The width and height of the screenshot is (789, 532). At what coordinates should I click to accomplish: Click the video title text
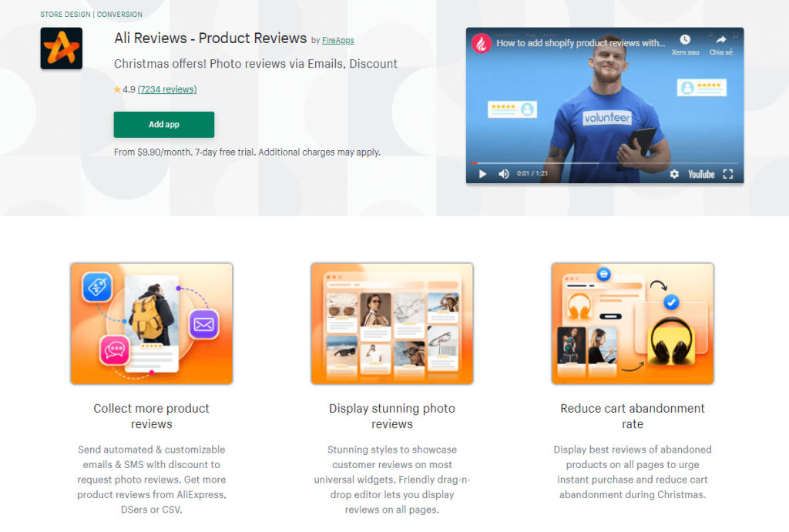(x=581, y=43)
